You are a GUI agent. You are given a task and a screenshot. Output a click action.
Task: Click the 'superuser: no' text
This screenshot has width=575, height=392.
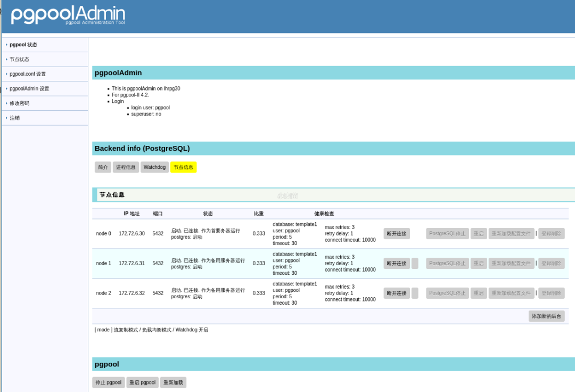tap(146, 114)
